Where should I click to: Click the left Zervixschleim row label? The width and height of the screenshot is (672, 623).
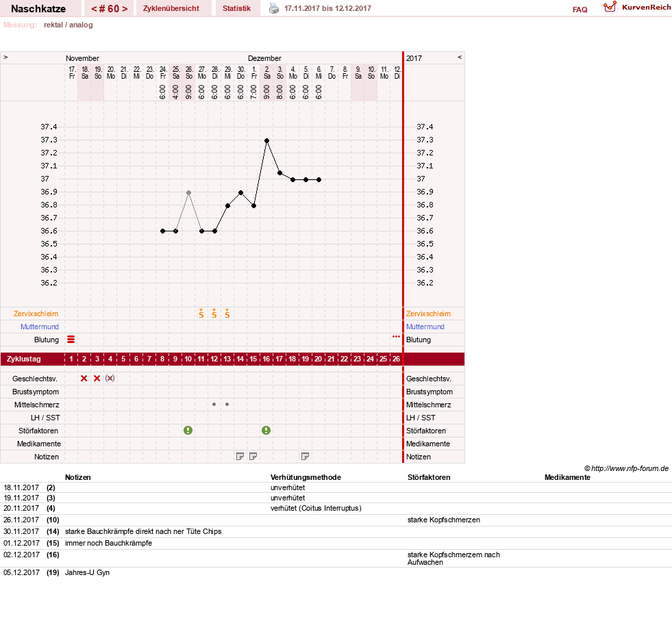pos(36,314)
